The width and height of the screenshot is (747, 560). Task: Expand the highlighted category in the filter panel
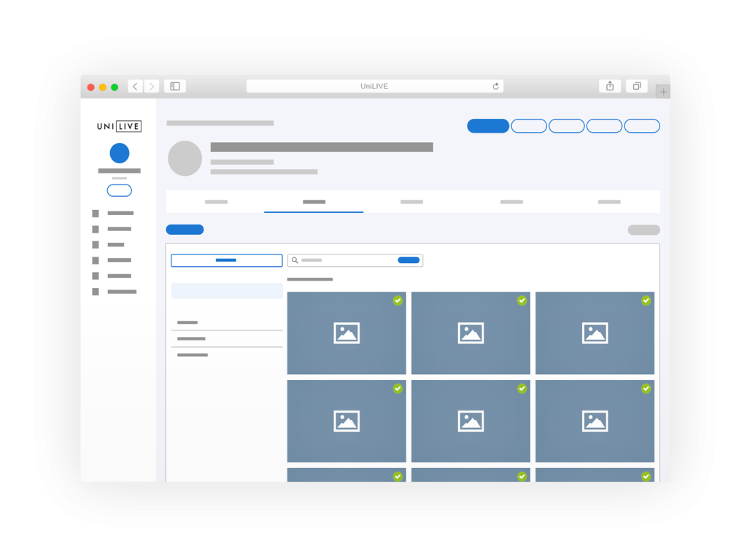click(x=227, y=290)
